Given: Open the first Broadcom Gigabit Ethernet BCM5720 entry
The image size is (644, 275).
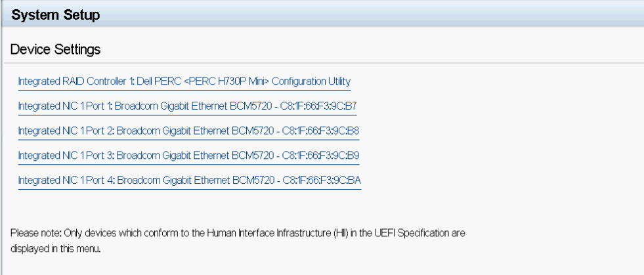Looking at the screenshot, I should click(187, 106).
